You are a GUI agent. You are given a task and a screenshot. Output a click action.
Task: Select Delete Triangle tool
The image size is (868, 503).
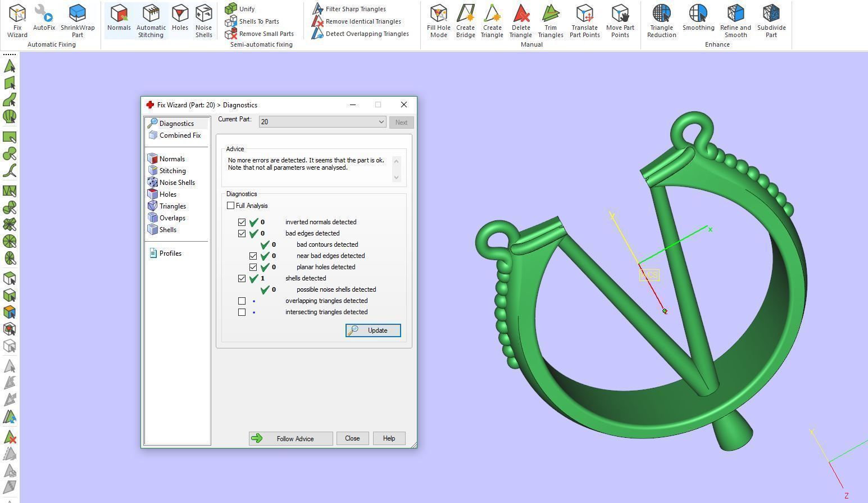tap(520, 21)
